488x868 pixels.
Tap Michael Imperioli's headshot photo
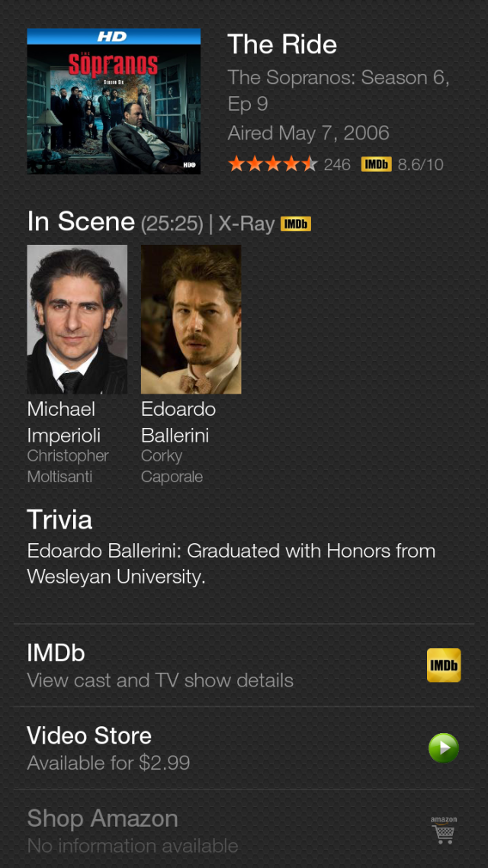[77, 319]
